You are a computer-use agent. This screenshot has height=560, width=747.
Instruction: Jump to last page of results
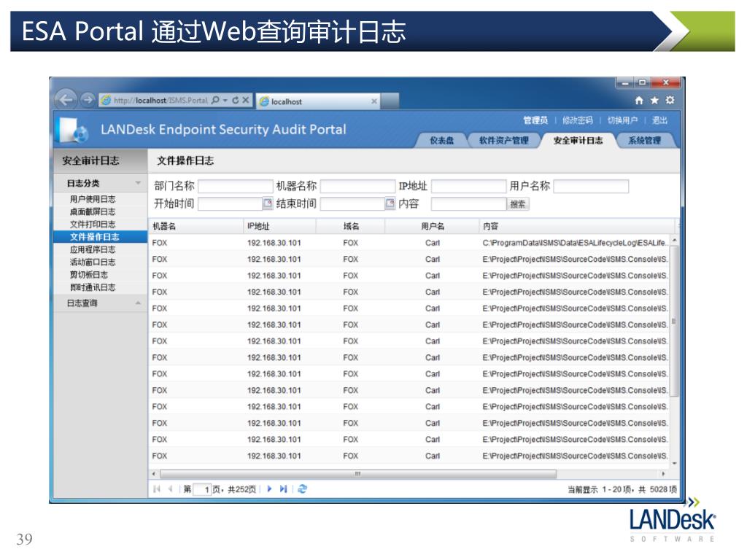(284, 489)
